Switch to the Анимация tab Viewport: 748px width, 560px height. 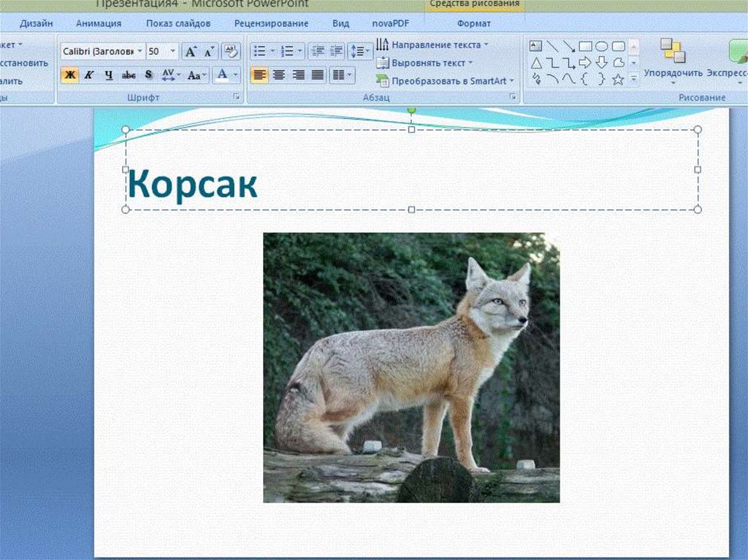coord(99,23)
